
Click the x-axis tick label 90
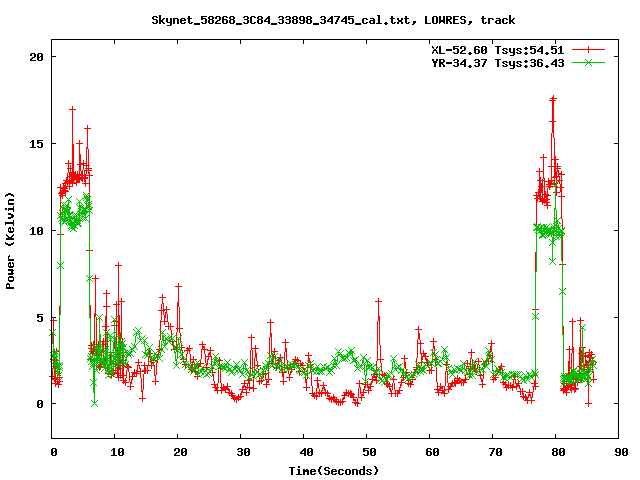621,452
